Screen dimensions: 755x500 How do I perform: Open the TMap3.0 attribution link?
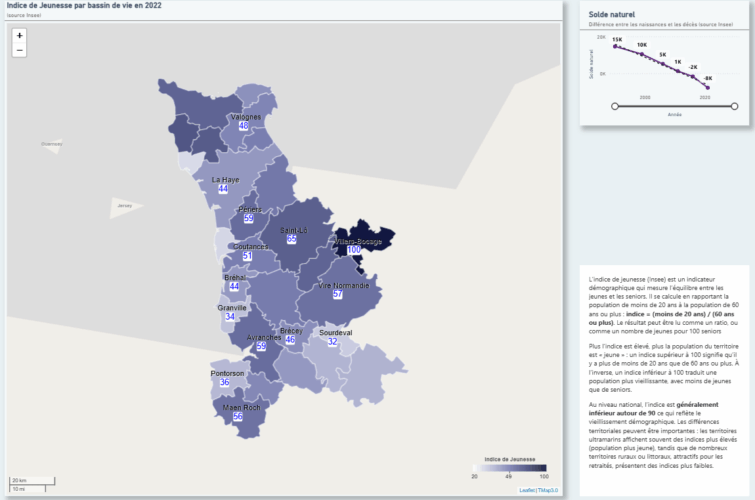(548, 490)
